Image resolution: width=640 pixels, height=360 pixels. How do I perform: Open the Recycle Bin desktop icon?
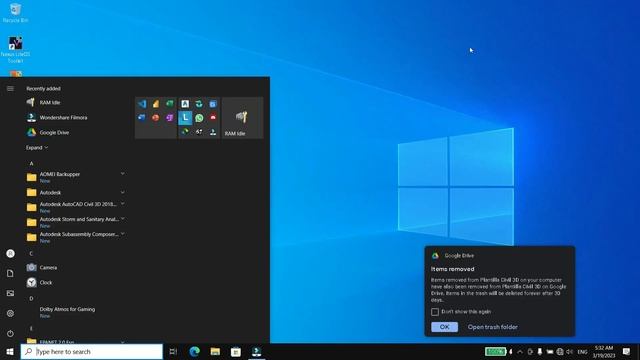[x=15, y=13]
